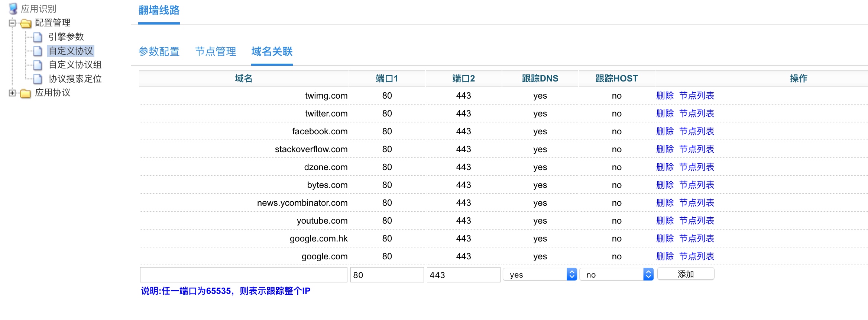Open the 跟踪DNS yes dropdown
Screen dimensions: 868x320
[x=540, y=275]
